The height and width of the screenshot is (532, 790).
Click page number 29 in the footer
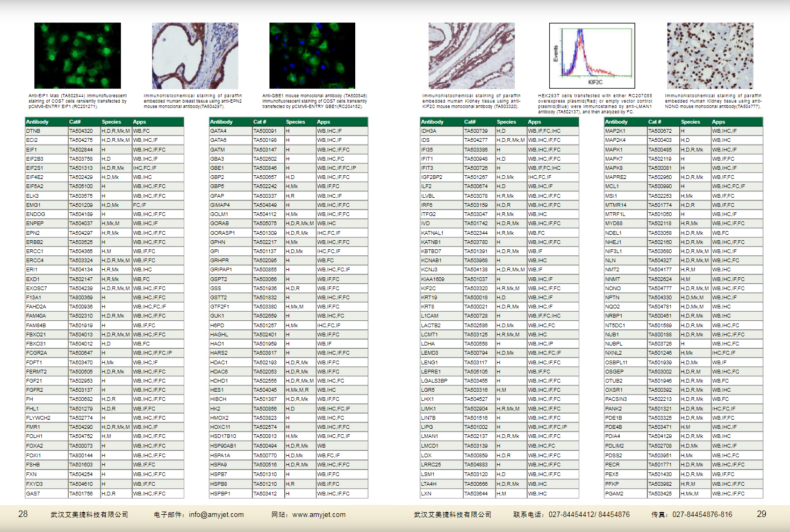tap(762, 514)
